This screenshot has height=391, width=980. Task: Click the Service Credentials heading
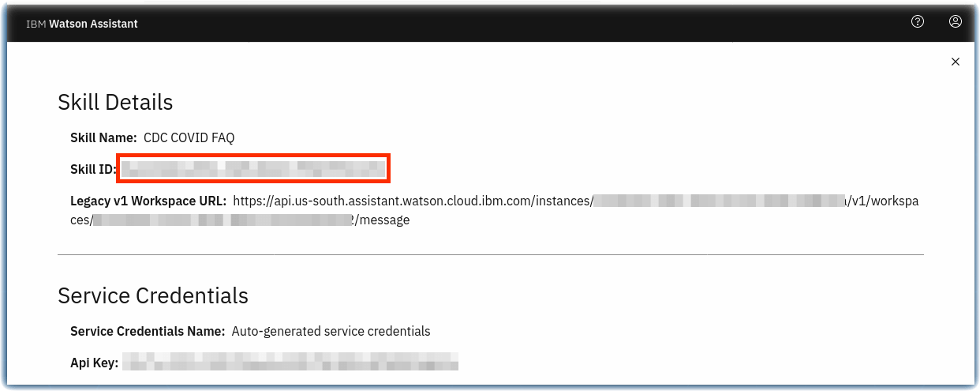tap(153, 295)
